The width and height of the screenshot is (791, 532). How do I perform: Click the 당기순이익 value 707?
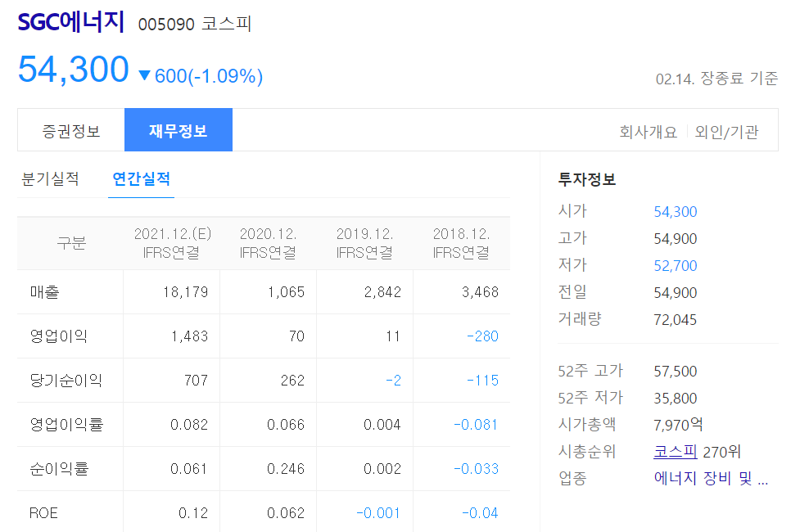point(197,381)
